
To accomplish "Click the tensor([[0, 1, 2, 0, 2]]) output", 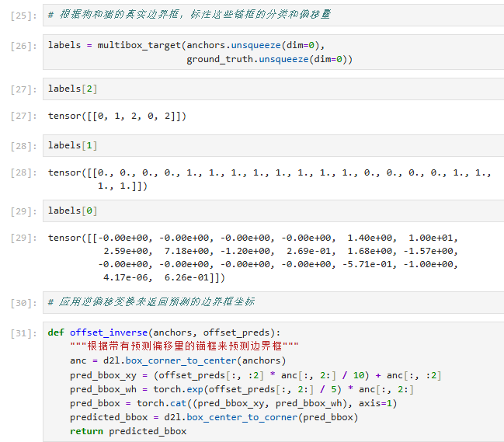I will (x=117, y=116).
